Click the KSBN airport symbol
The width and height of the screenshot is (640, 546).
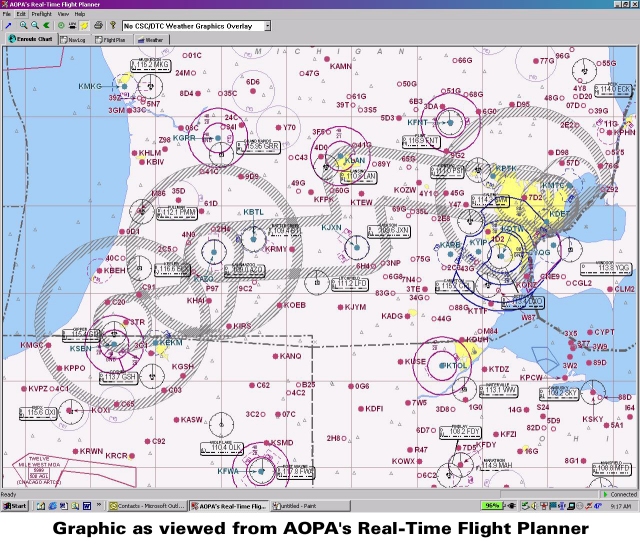click(x=114, y=344)
